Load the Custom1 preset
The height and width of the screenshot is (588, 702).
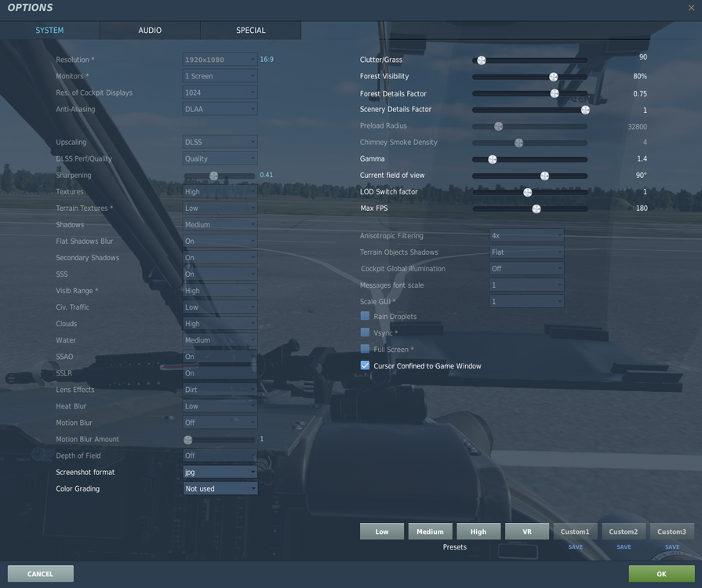(575, 532)
